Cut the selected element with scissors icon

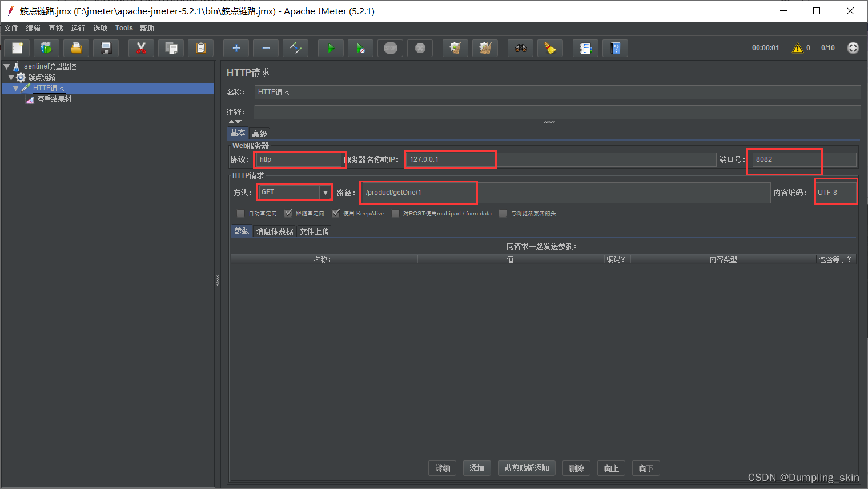click(x=141, y=48)
